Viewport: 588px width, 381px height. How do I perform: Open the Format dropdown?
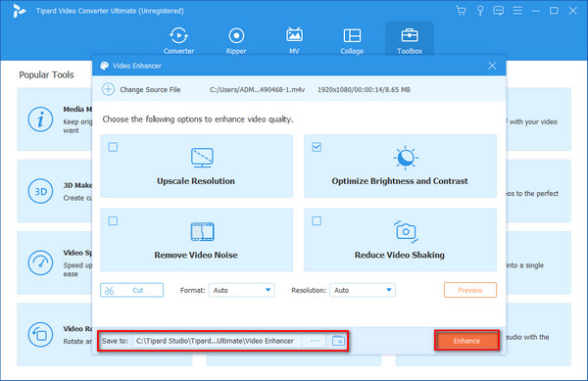coord(241,290)
